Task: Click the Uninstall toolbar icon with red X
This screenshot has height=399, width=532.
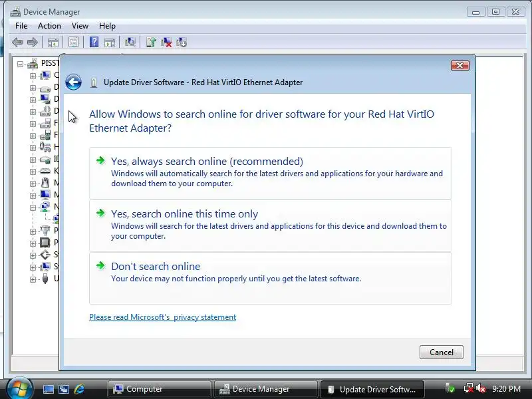Action: pos(166,42)
